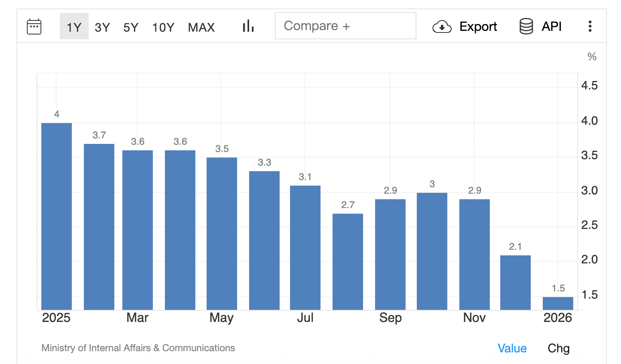621x364 pixels.
Task: Show the MAX time range
Action: click(201, 27)
